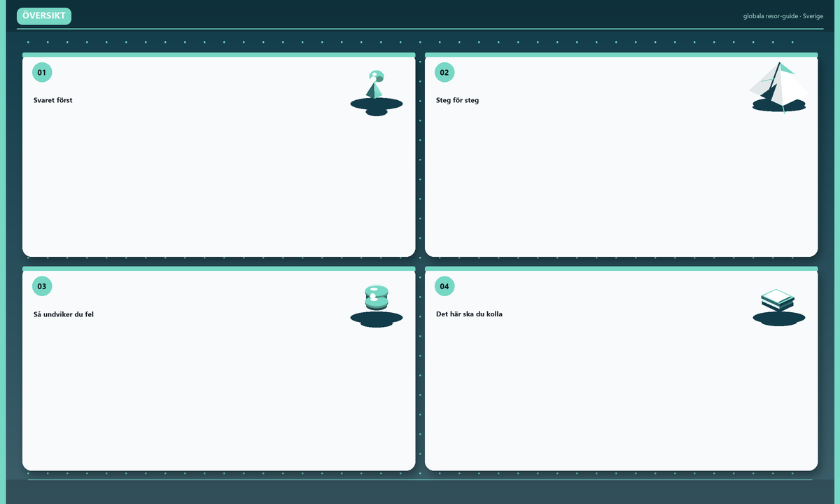Open the Det här ska du kolla heading
The width and height of the screenshot is (840, 504).
469,314
